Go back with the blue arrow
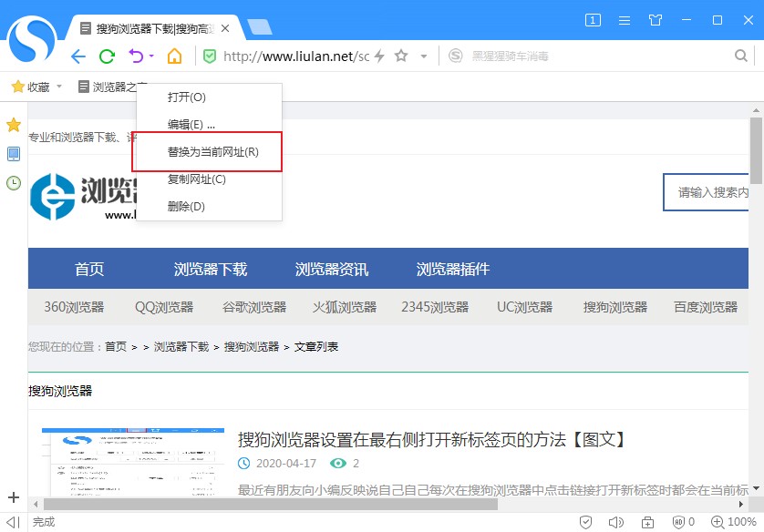This screenshot has width=764, height=532. click(x=78, y=56)
